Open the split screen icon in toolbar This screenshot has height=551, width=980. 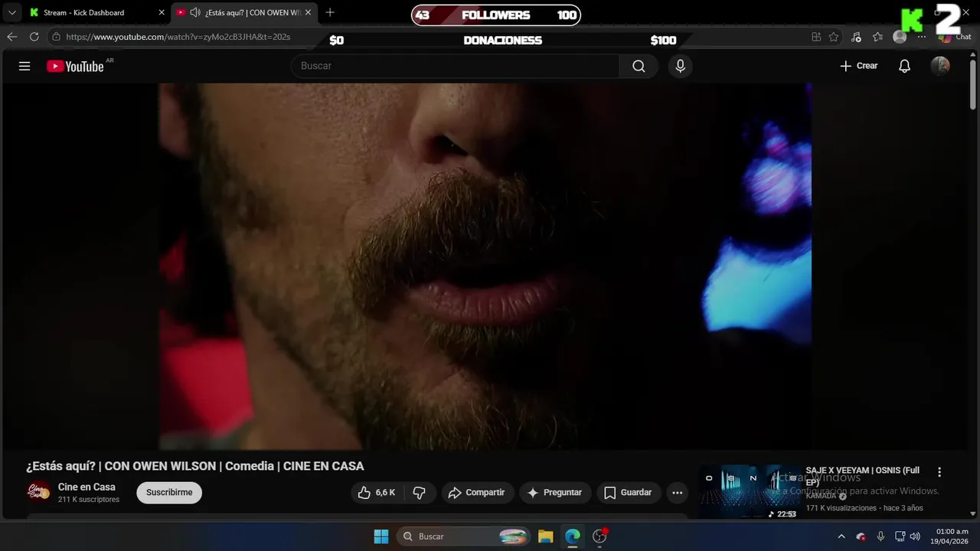[816, 37]
